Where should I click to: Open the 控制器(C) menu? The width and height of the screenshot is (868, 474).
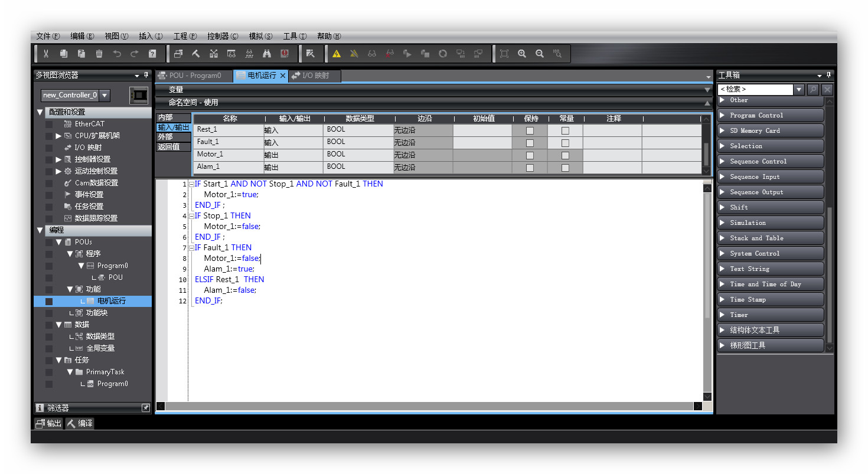(223, 36)
